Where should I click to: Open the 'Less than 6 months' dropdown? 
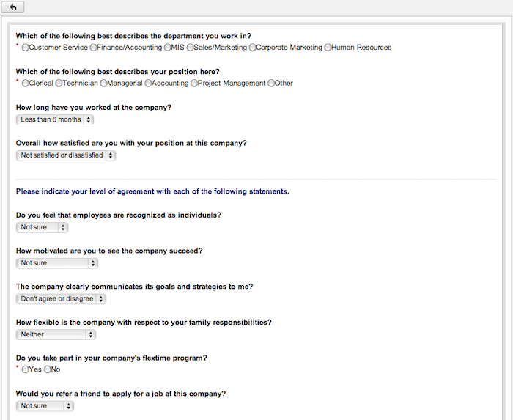point(55,119)
